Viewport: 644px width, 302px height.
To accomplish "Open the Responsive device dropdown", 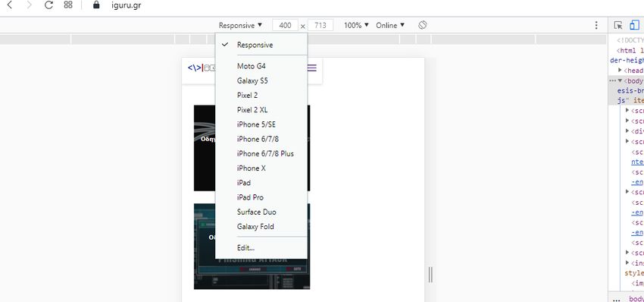I will (240, 26).
